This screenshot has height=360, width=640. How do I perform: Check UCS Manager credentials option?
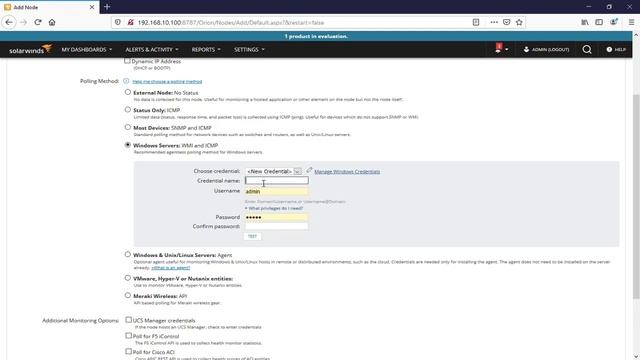(x=129, y=320)
